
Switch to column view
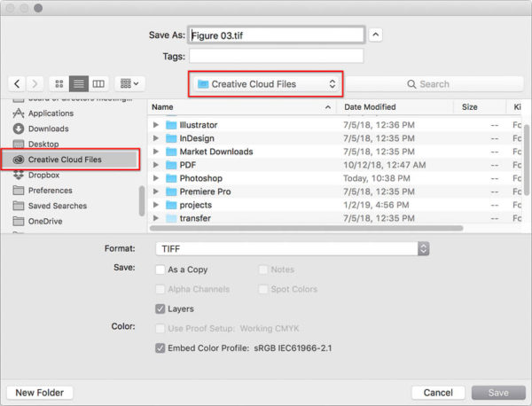coord(98,84)
